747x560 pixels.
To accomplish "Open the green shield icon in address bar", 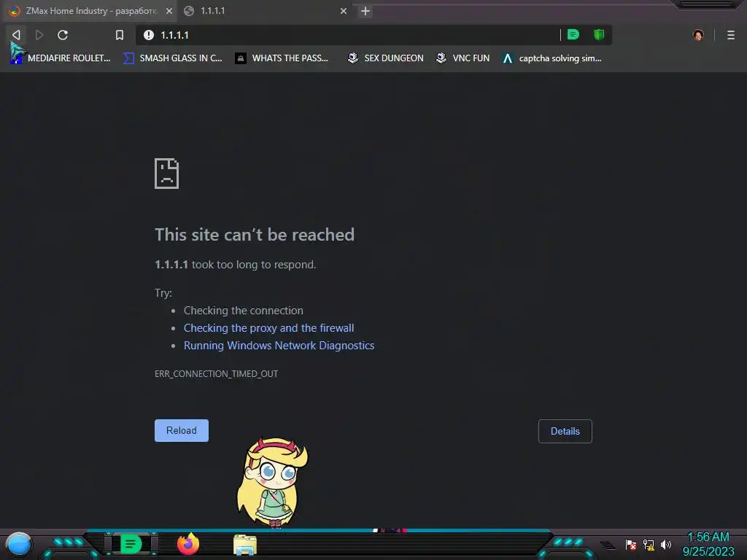I will tap(599, 34).
